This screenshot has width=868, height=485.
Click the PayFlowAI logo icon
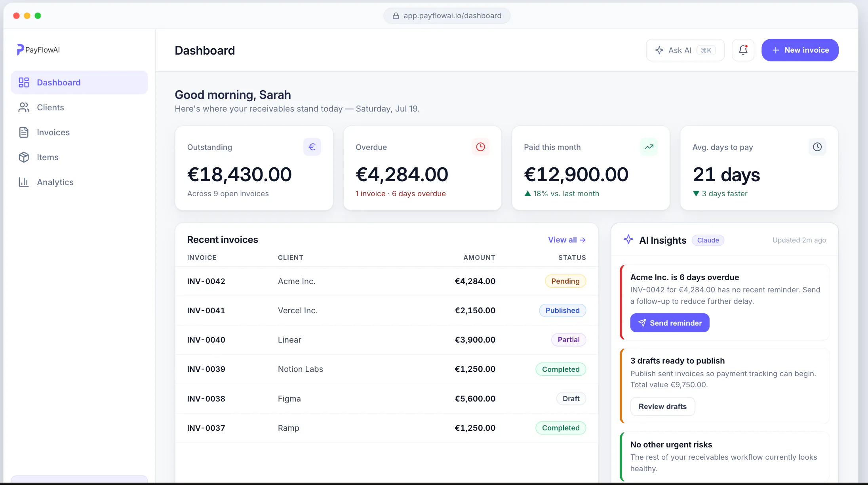pos(20,49)
